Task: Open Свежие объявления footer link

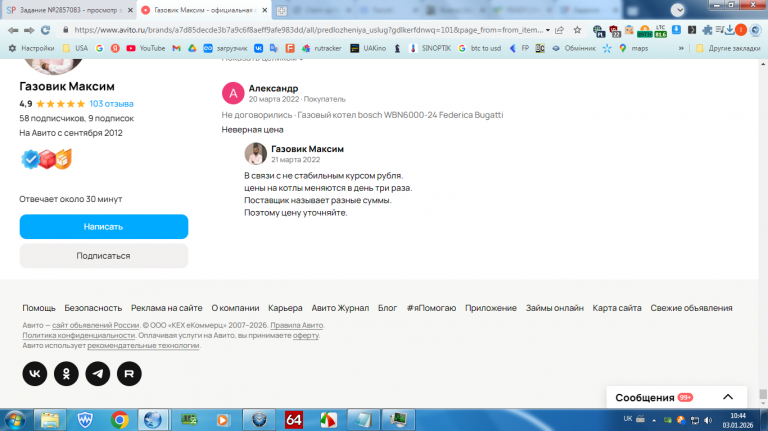Action: (691, 308)
